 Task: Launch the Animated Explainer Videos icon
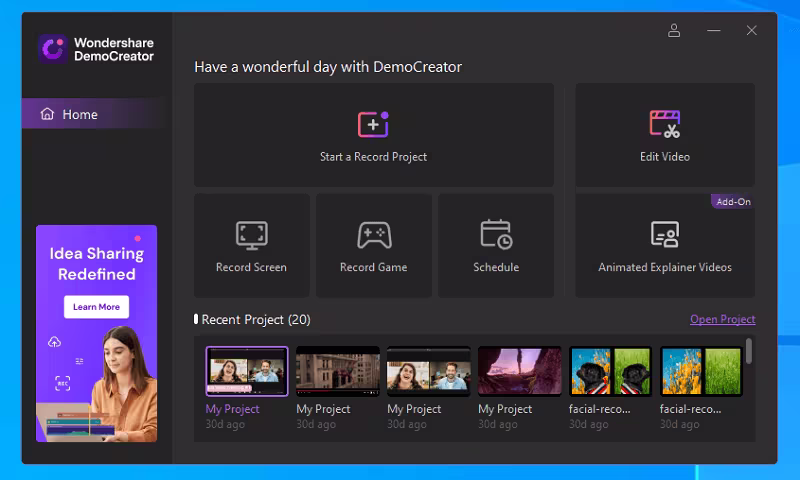(665, 234)
